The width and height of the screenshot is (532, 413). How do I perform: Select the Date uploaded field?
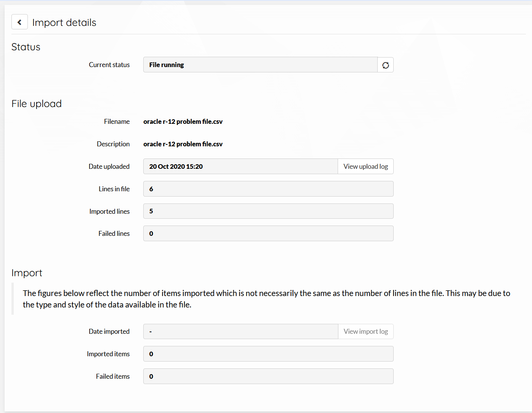(240, 166)
